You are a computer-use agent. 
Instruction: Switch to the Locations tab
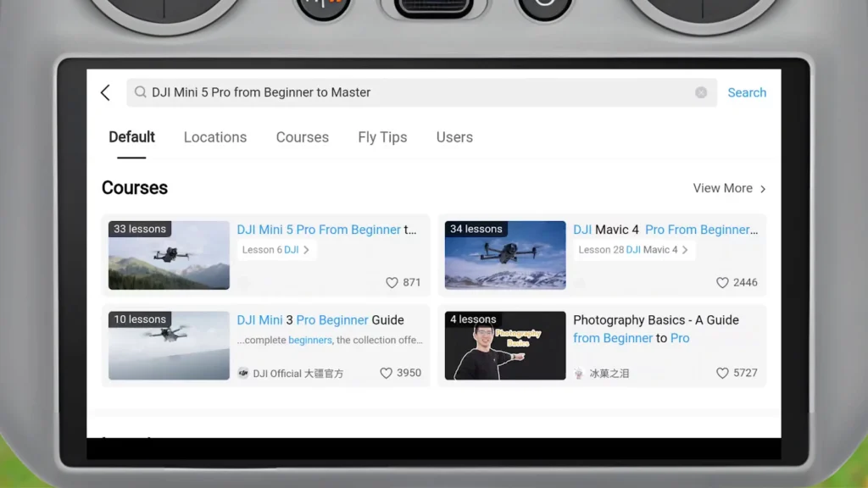click(x=215, y=137)
